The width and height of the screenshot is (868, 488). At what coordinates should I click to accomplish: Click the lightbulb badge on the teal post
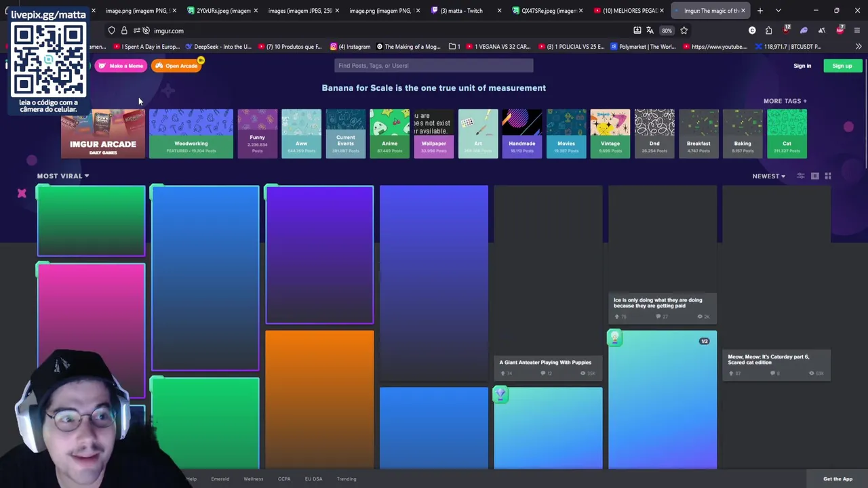[615, 338]
